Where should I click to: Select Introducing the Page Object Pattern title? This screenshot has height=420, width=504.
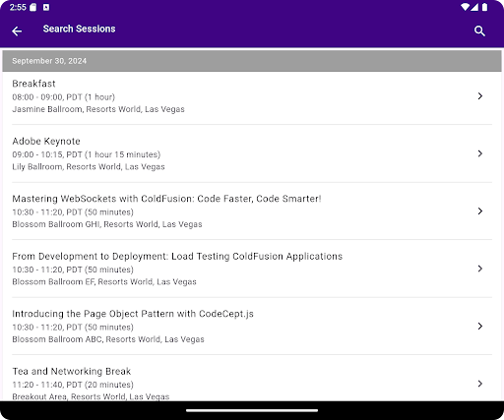point(133,314)
